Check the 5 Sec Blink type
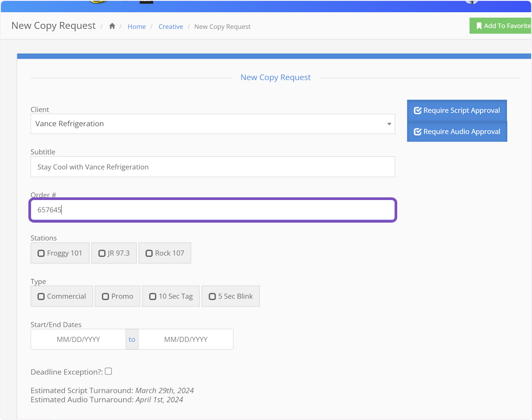Image resolution: width=532 pixels, height=420 pixels. [x=231, y=296]
